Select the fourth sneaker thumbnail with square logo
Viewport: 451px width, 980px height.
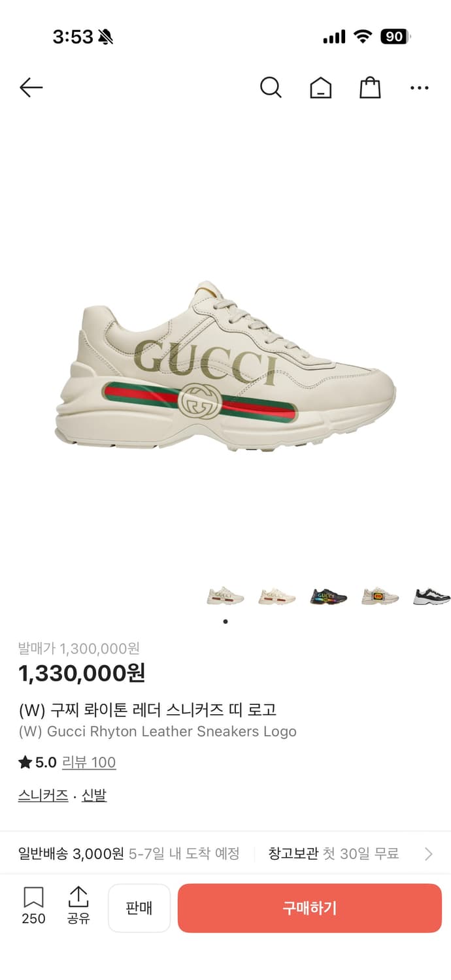(x=380, y=596)
